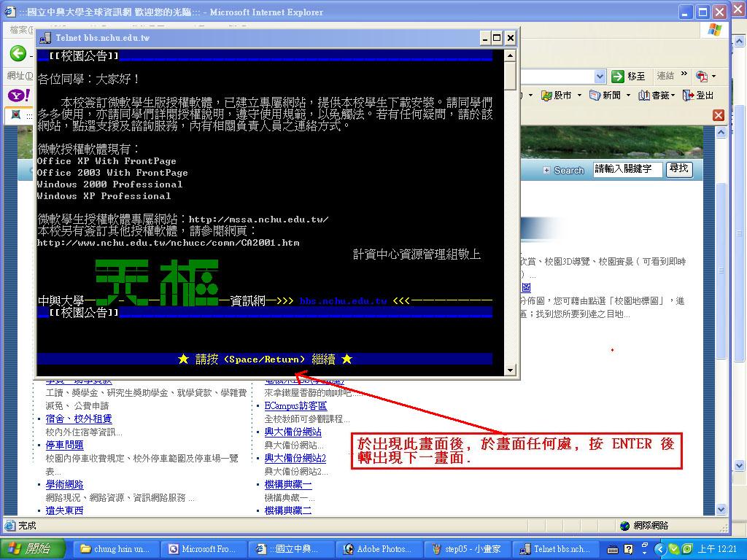
Task: Click the 'Windows XP Professional' line in Telnet
Action: coord(104,196)
